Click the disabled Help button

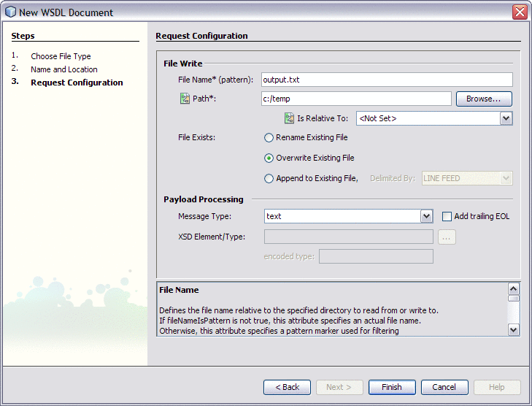497,387
